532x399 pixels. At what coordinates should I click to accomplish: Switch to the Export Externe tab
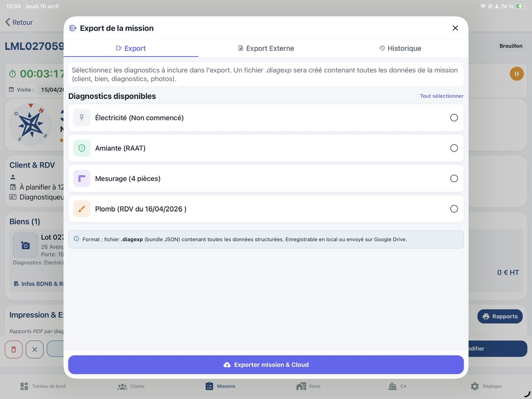point(266,48)
